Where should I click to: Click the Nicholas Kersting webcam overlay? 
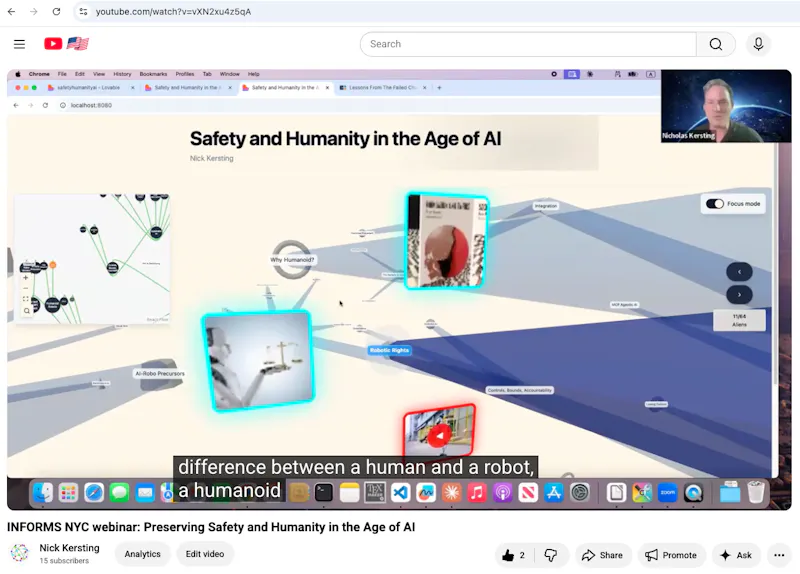click(x=726, y=106)
